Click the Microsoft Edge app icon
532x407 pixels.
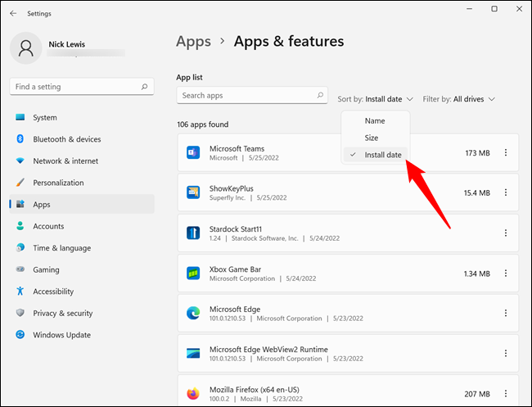coord(193,313)
